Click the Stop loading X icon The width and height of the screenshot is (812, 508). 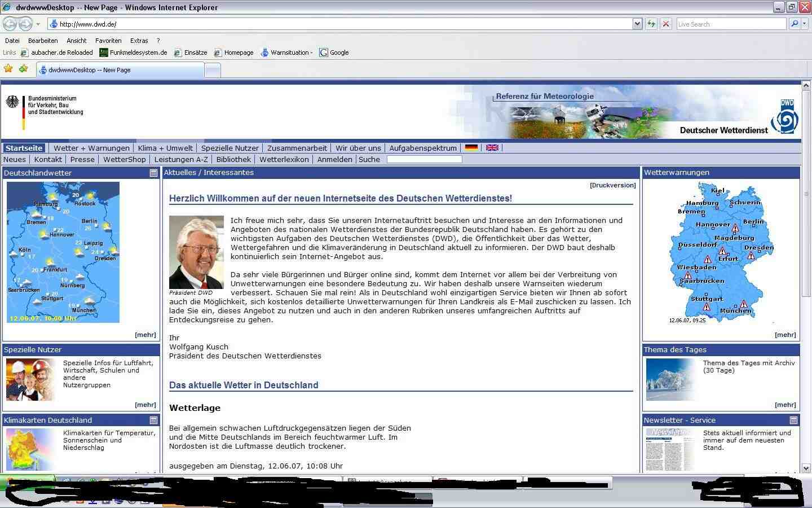666,24
